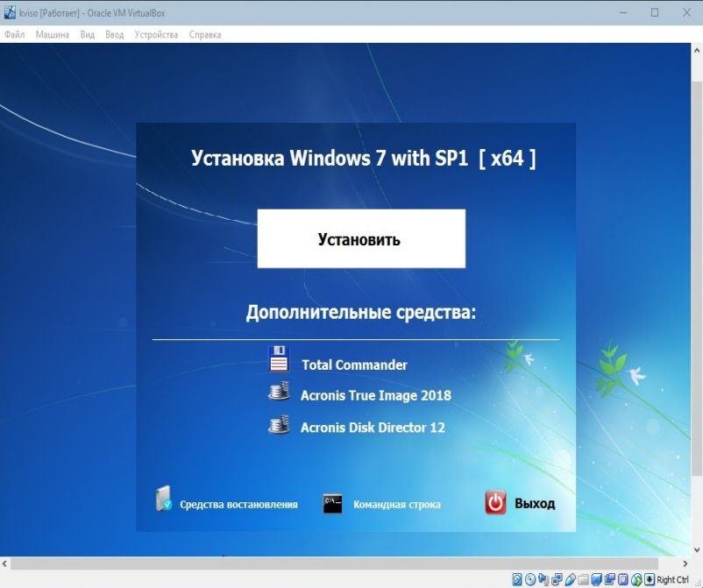Click the Установить install button
The image size is (703, 588).
click(361, 239)
